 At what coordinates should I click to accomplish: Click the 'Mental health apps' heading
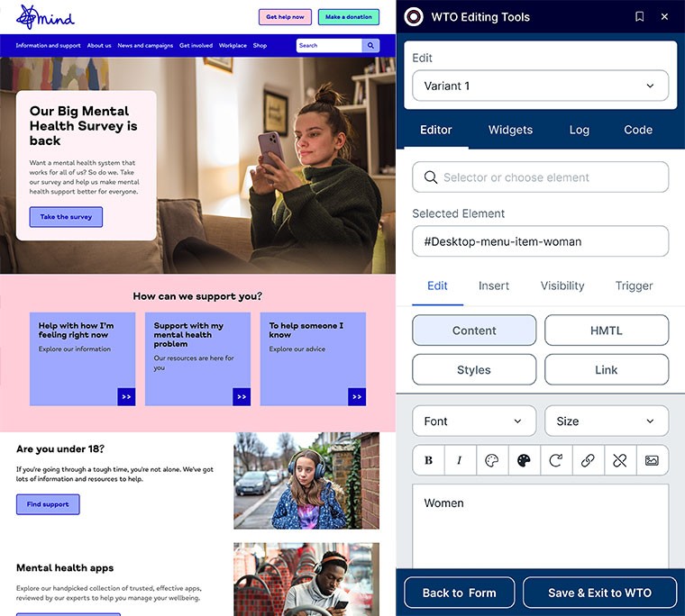(65, 567)
